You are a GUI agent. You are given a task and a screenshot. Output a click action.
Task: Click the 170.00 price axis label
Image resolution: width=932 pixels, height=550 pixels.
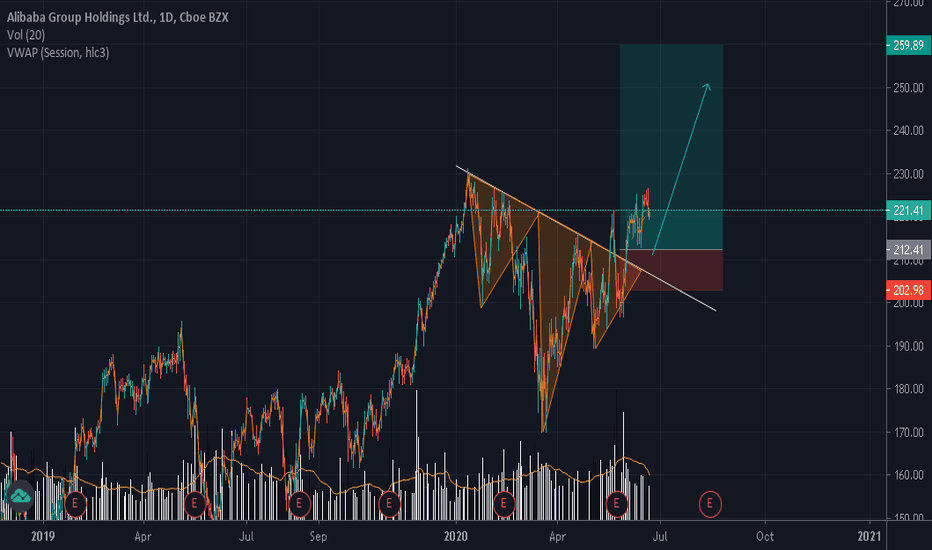click(908, 433)
